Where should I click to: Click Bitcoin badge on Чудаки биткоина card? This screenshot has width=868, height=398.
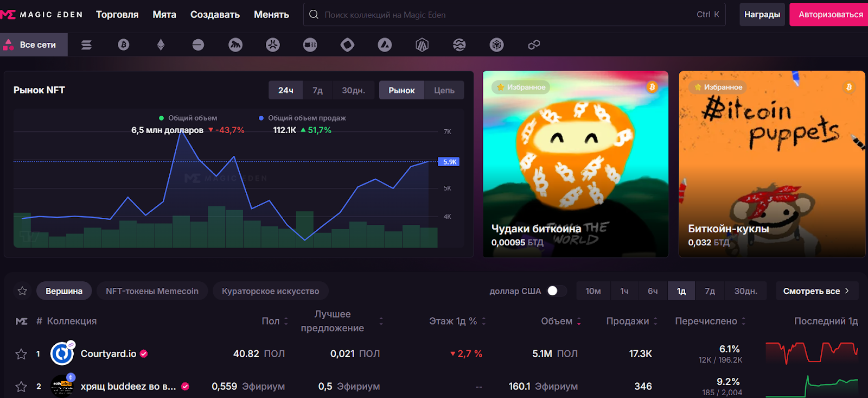(652, 87)
